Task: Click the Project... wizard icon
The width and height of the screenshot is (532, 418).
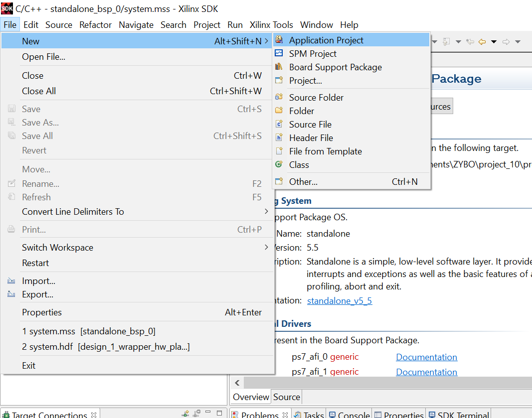Action: tap(279, 80)
